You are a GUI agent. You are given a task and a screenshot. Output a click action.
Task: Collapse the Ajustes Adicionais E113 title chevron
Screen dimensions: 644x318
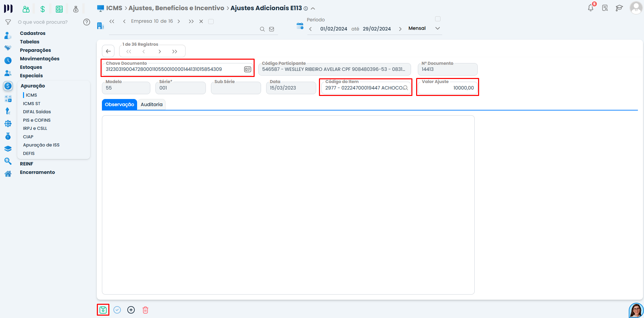tap(313, 8)
